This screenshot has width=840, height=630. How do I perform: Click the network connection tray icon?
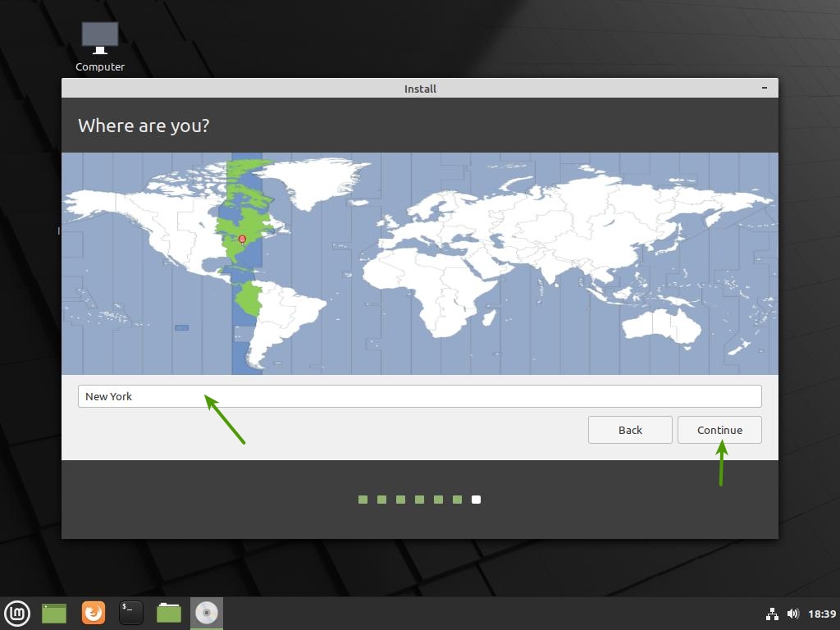(x=772, y=614)
